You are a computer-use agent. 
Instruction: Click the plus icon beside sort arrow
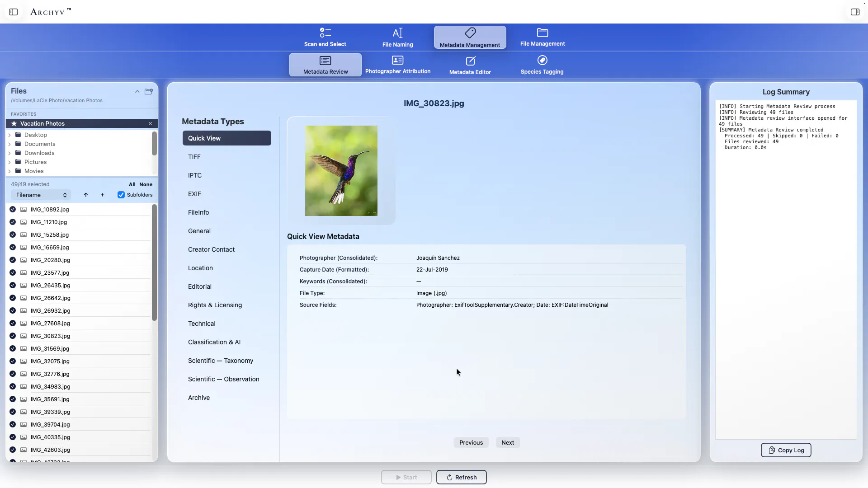coord(103,195)
